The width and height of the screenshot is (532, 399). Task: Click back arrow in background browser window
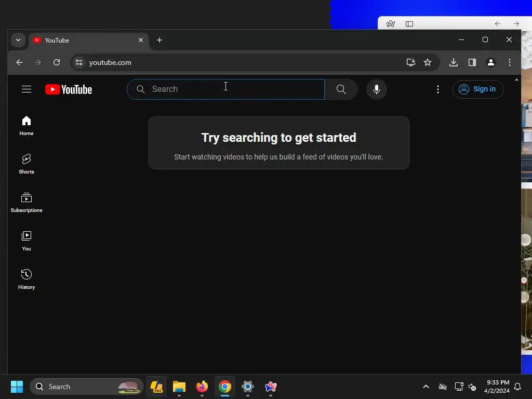pyautogui.click(x=497, y=24)
